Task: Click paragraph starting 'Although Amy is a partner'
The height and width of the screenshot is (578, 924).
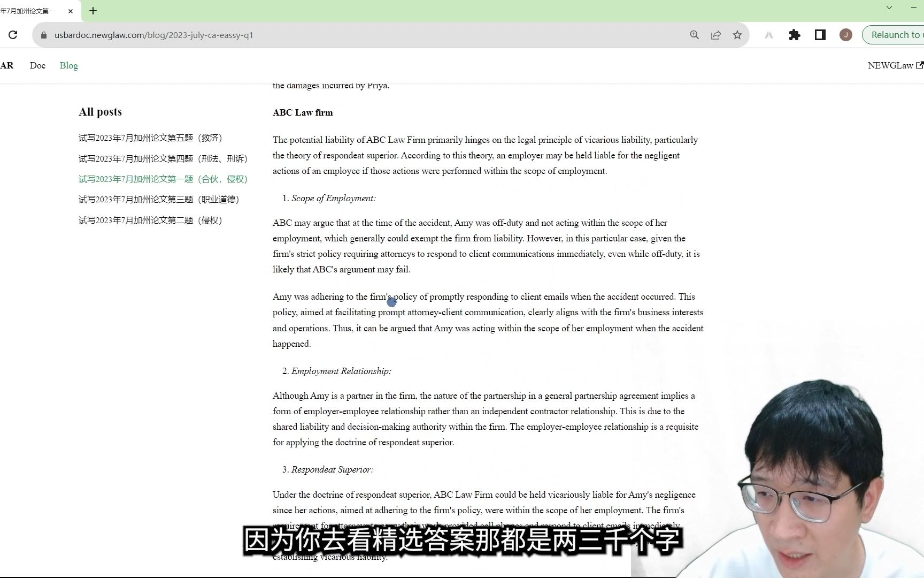Action: [486, 419]
